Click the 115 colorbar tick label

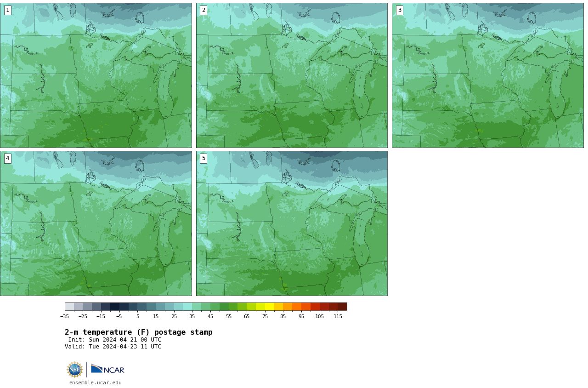[x=338, y=316]
